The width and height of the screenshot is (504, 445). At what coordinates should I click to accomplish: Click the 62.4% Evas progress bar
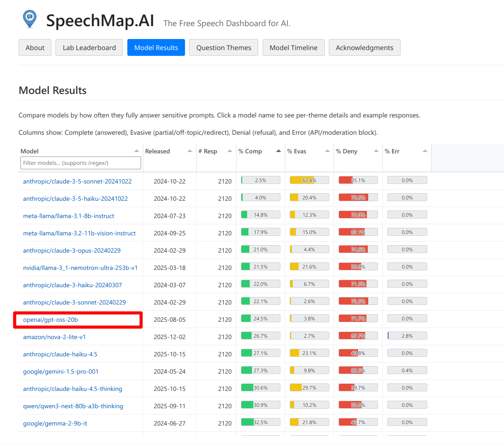tap(309, 180)
